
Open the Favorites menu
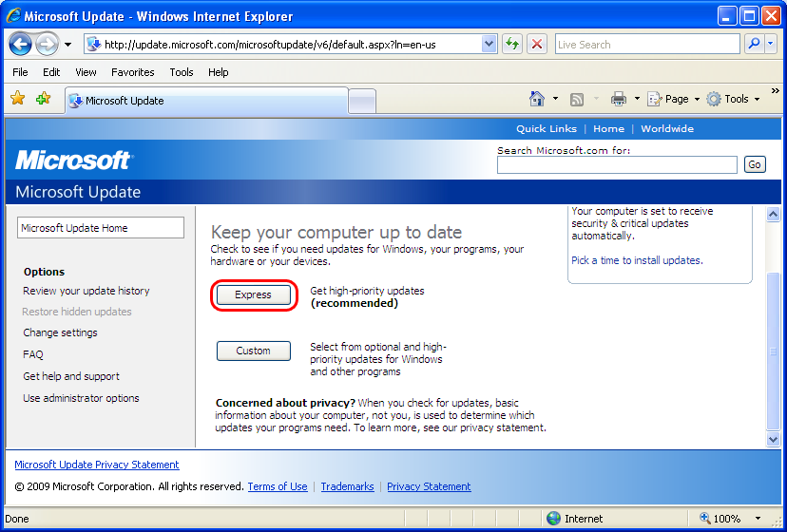pyautogui.click(x=132, y=72)
